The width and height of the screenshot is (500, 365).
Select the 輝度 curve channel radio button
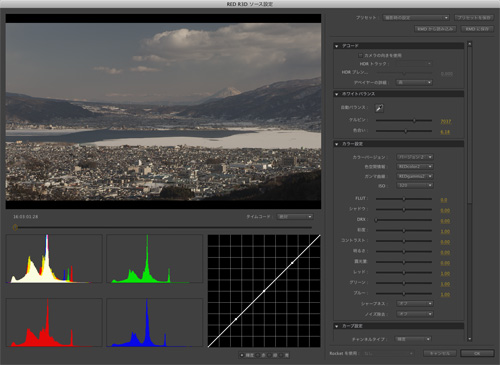[242, 355]
